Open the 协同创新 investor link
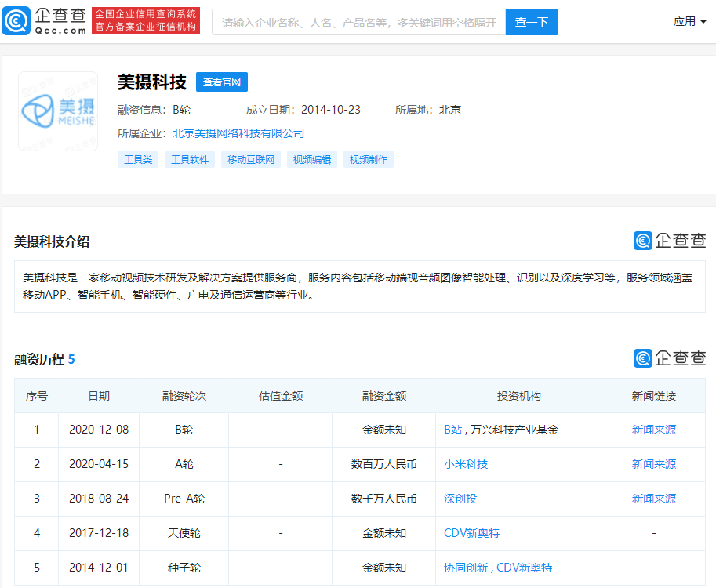This screenshot has width=716, height=588. pos(466,568)
